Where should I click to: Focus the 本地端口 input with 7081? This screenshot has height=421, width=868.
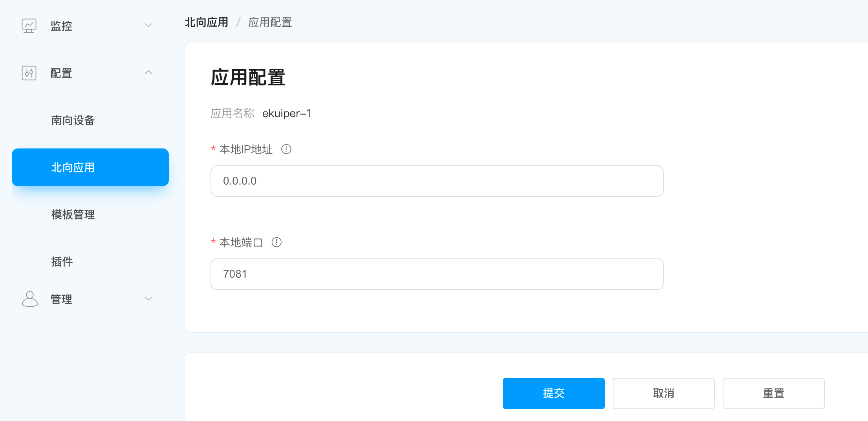[x=437, y=274]
